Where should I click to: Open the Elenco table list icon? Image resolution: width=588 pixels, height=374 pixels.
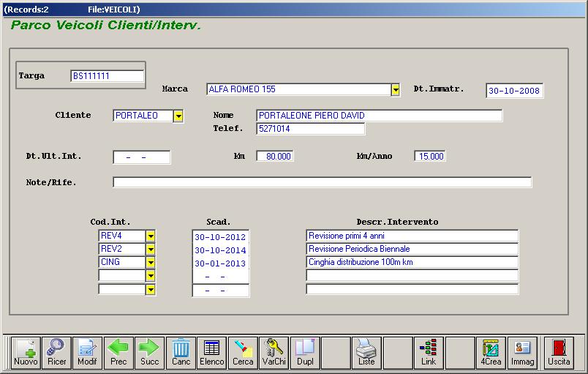pyautogui.click(x=212, y=353)
